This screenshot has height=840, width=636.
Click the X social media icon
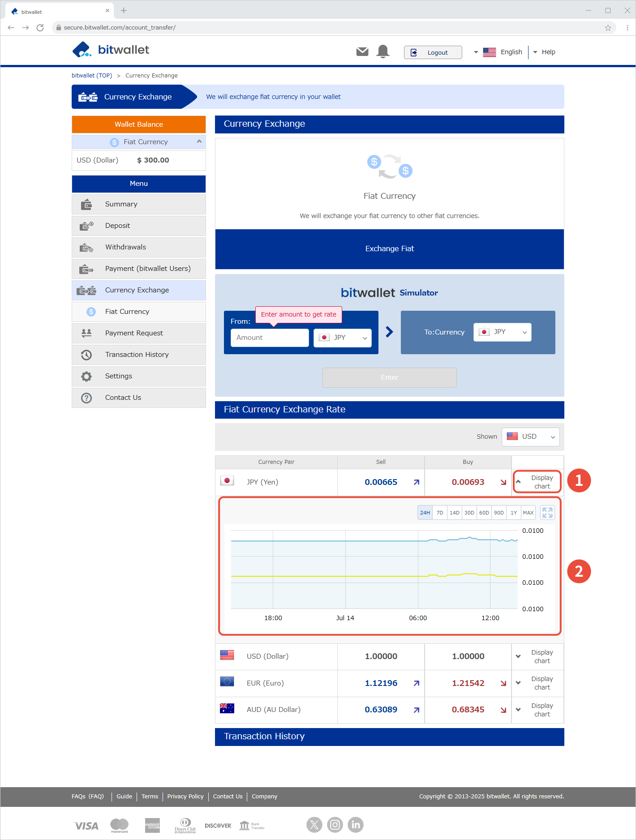pyautogui.click(x=314, y=824)
